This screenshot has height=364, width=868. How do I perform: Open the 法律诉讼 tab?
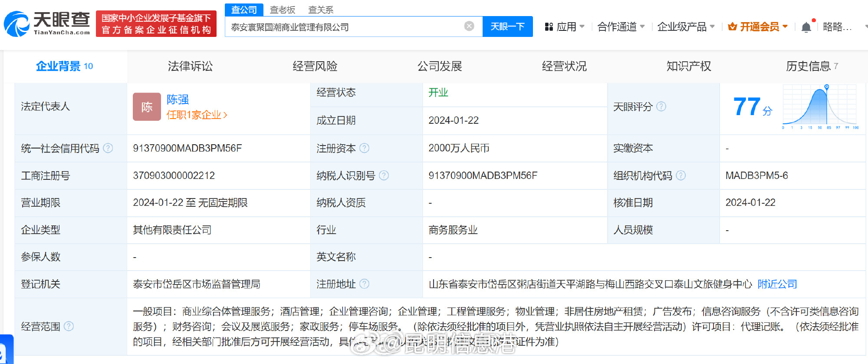(190, 66)
